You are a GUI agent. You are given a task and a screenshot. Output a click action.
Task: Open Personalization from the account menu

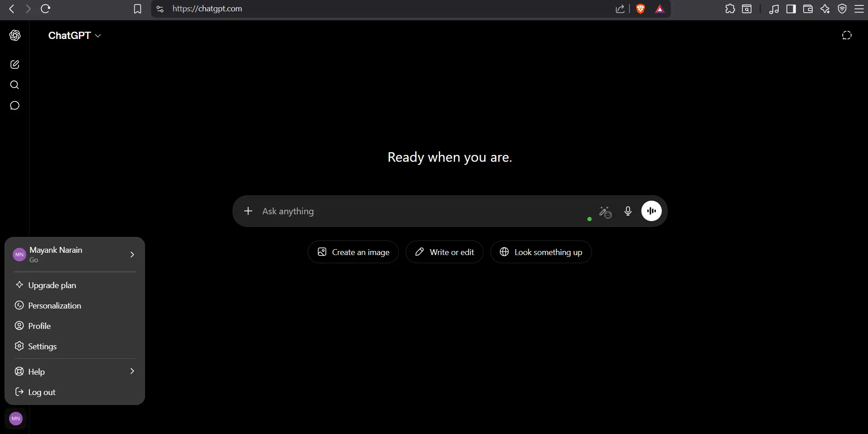pyautogui.click(x=75, y=305)
